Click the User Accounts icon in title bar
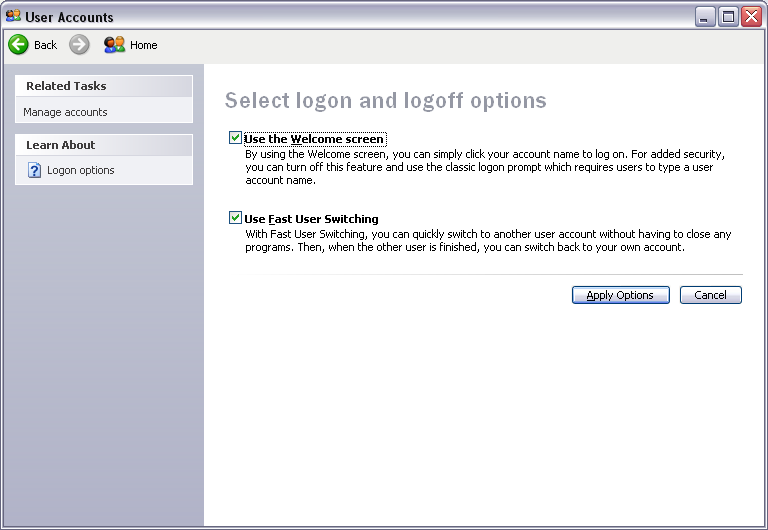 pos(13,16)
